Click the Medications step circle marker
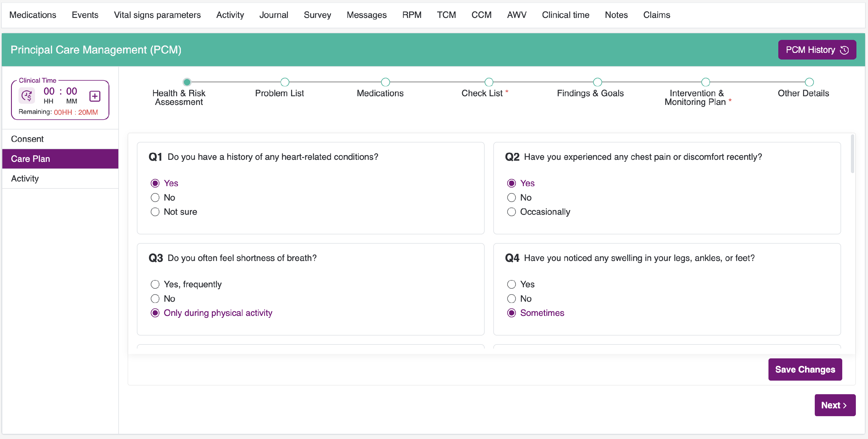 click(x=385, y=82)
